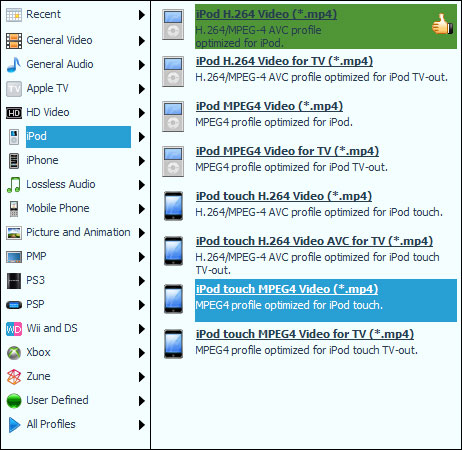The height and width of the screenshot is (450, 462).
Task: Click the PMP player icon
Action: pos(14,257)
